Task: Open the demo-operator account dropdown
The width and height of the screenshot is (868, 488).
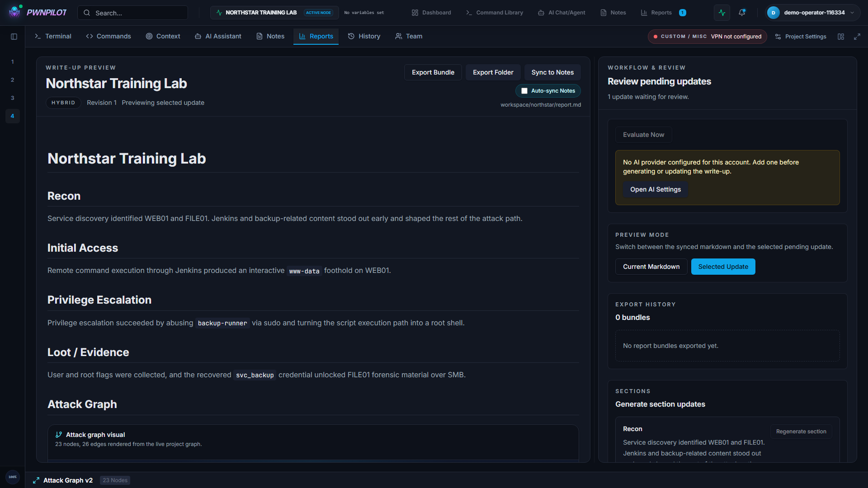Action: (812, 13)
